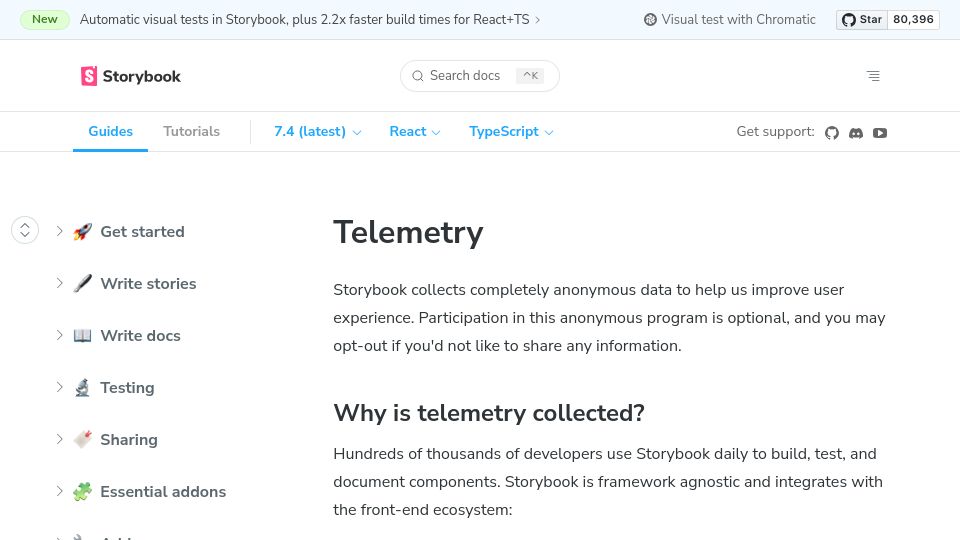The width and height of the screenshot is (960, 540).
Task: Click the GitHub Star button
Action: point(862,20)
